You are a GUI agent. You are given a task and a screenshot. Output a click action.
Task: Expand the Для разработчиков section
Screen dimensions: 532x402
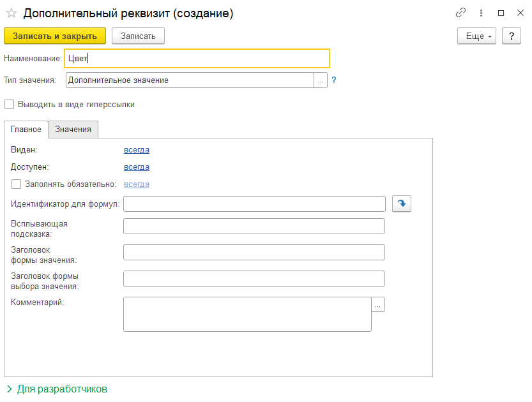(x=57, y=389)
